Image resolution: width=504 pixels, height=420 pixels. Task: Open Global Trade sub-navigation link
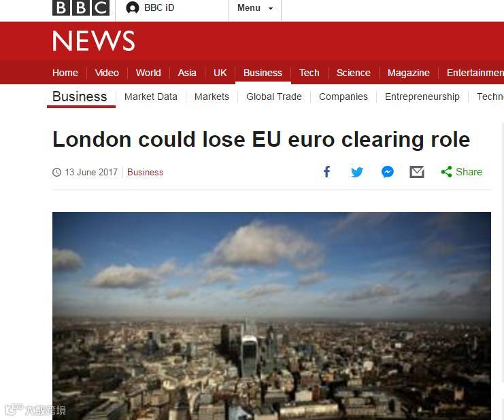click(x=274, y=97)
